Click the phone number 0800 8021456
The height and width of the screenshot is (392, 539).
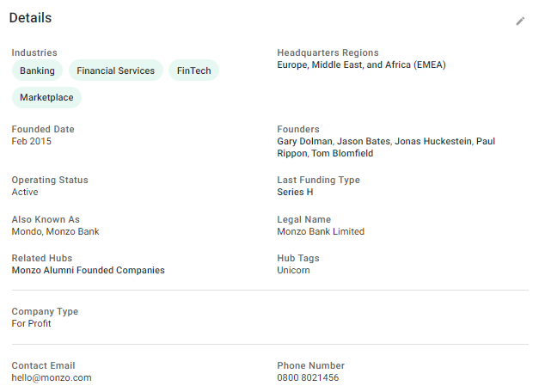[308, 377]
